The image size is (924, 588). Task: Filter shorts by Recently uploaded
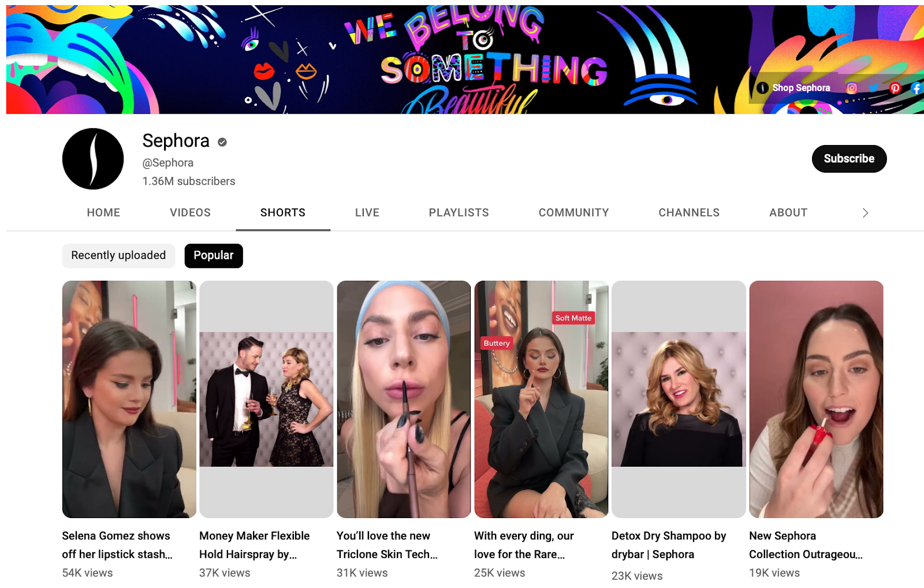pos(118,255)
